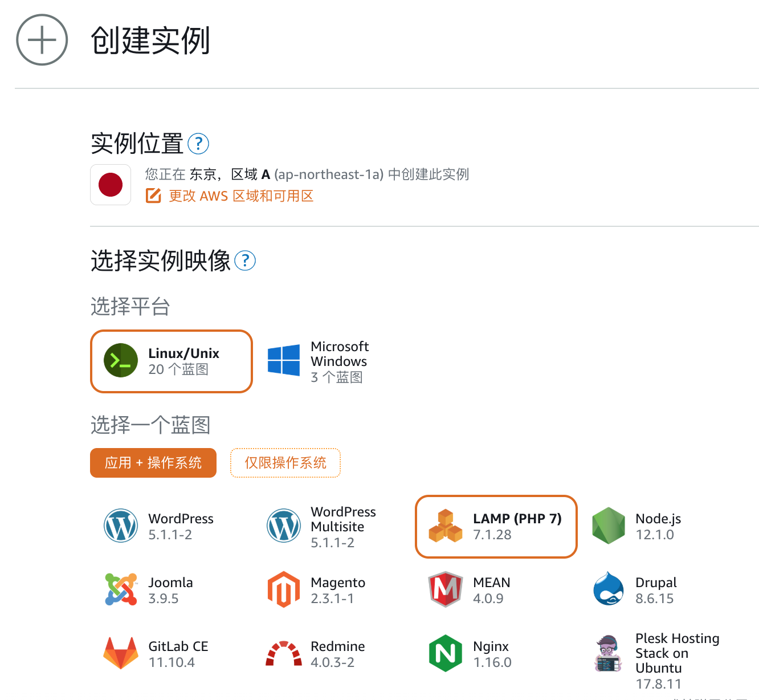
Task: Select the WordPress Multisite logo icon
Action: click(x=284, y=526)
